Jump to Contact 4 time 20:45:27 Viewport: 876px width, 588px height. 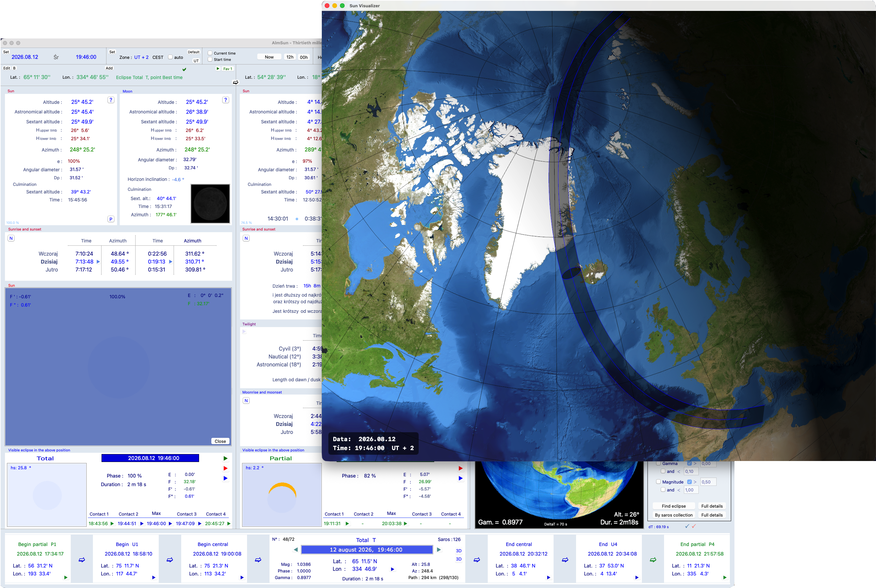229,524
